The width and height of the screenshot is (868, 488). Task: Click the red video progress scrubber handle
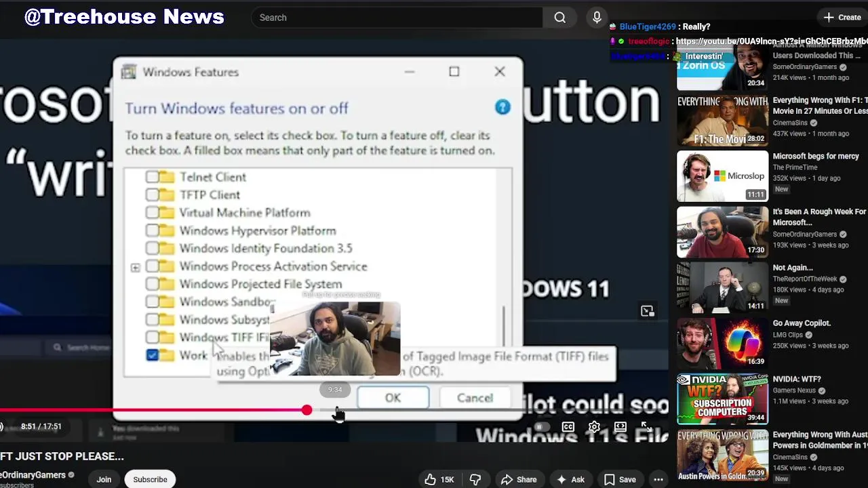coord(307,410)
